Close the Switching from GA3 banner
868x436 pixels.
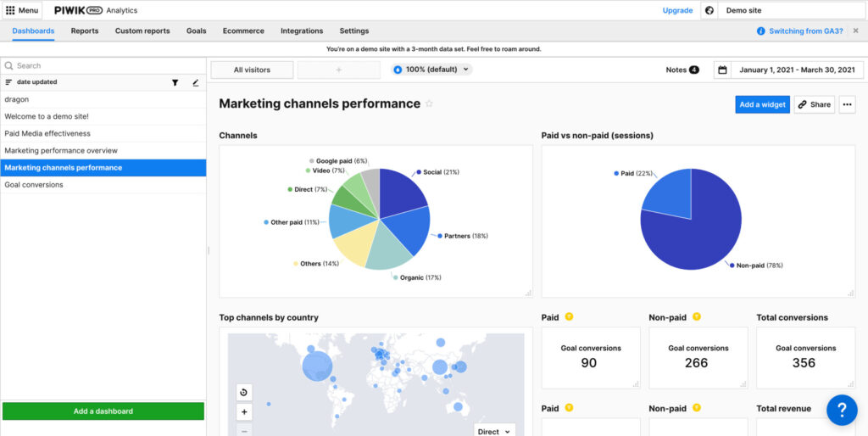[855, 31]
